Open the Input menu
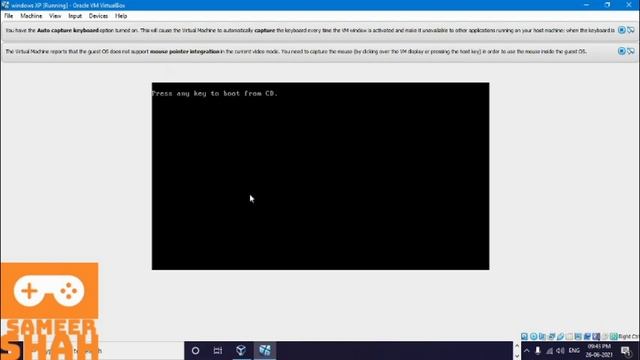The height and width of the screenshot is (360, 640). (75, 16)
